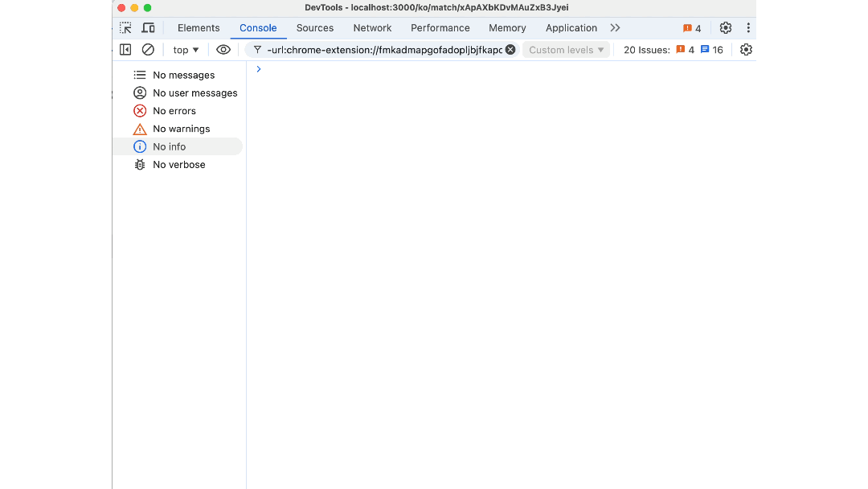Open the Application tab
This screenshot has width=868, height=489.
(x=571, y=27)
